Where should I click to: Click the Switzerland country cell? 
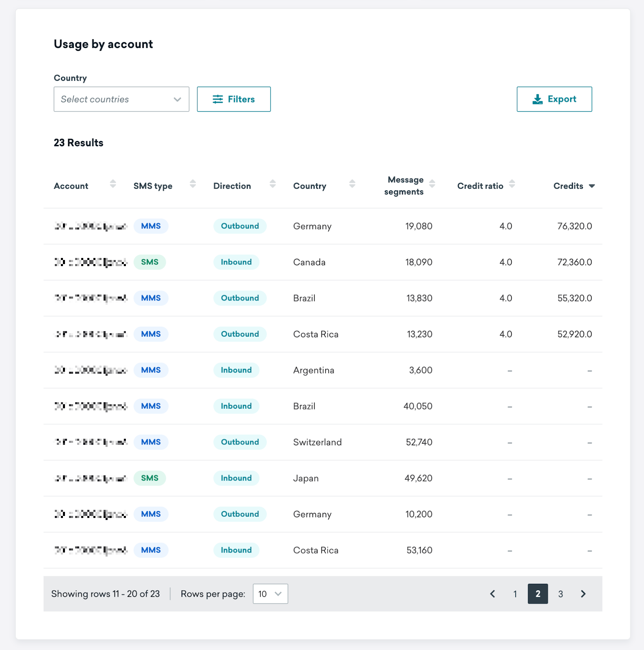(318, 442)
